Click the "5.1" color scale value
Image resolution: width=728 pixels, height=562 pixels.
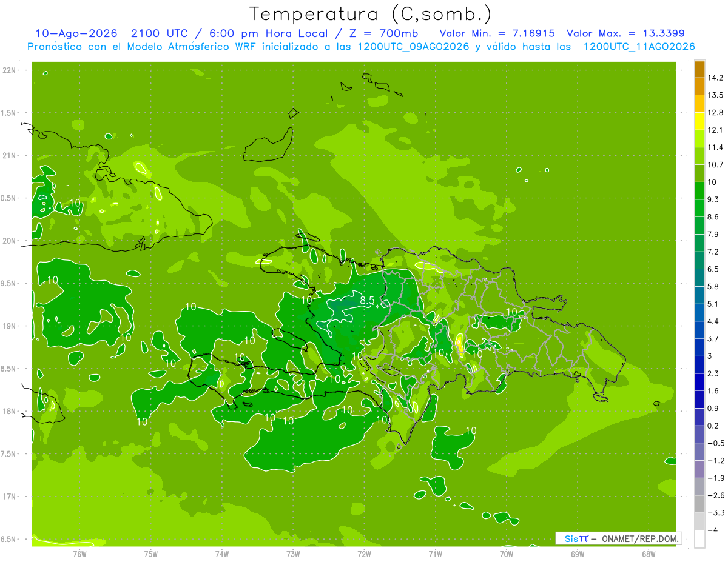(713, 304)
